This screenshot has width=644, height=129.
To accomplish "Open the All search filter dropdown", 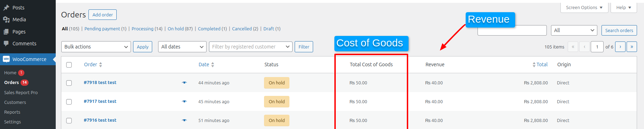I will click(x=574, y=30).
